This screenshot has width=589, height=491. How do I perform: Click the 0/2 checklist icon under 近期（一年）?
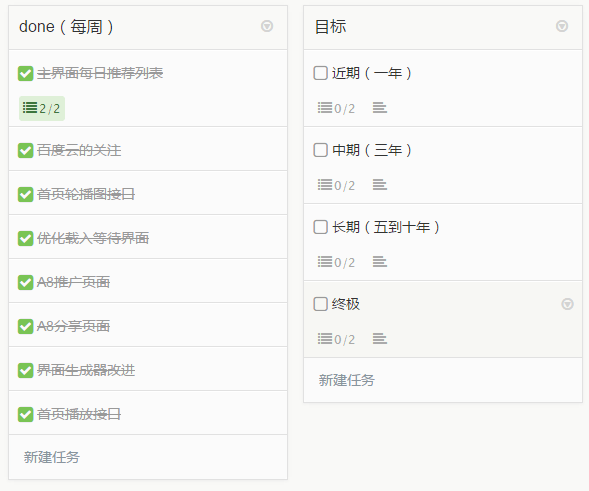(336, 108)
